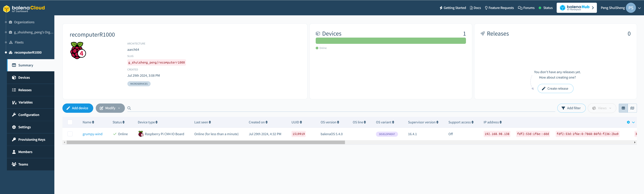
Task: Sort by Support access column
Action: 461,122
